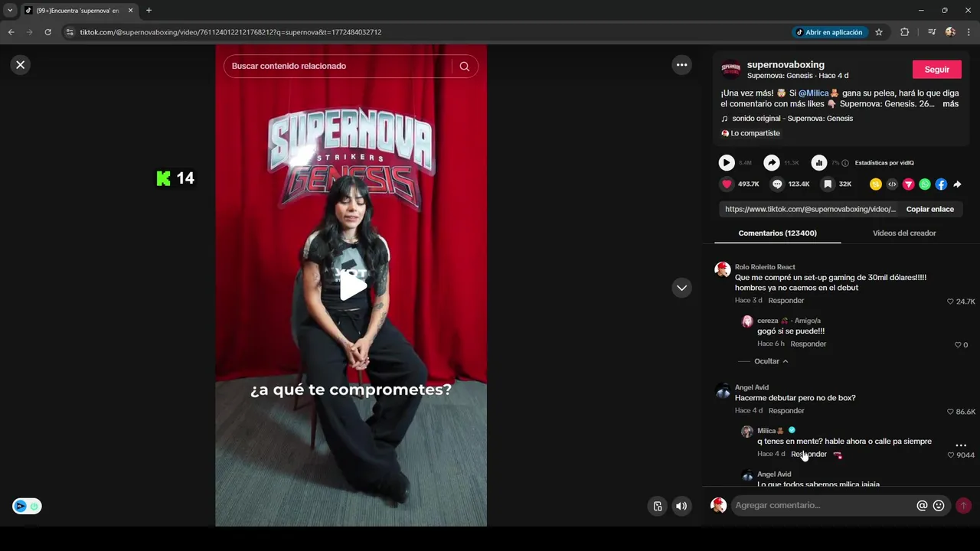
Task: Collapse replies with 'Ocultar'
Action: tap(771, 361)
